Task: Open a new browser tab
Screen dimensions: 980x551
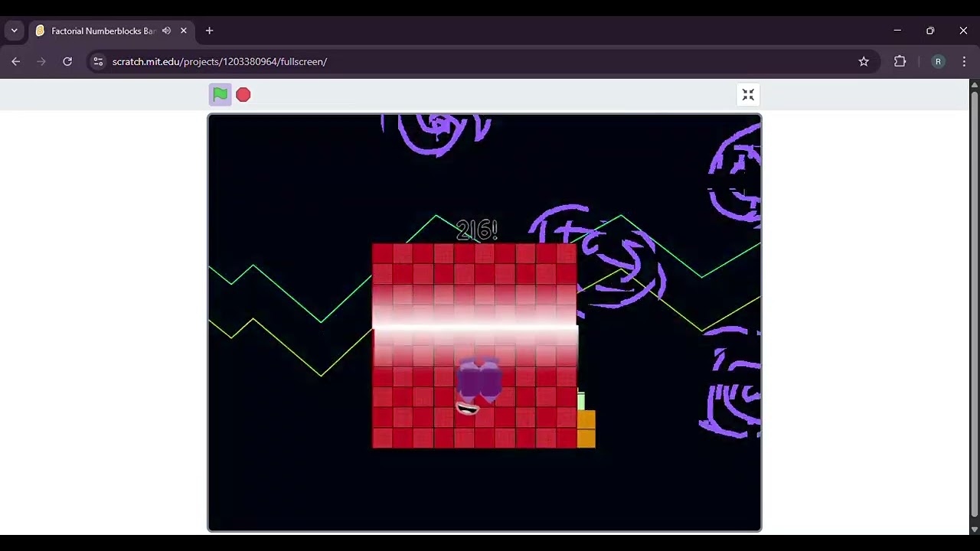Action: [209, 31]
